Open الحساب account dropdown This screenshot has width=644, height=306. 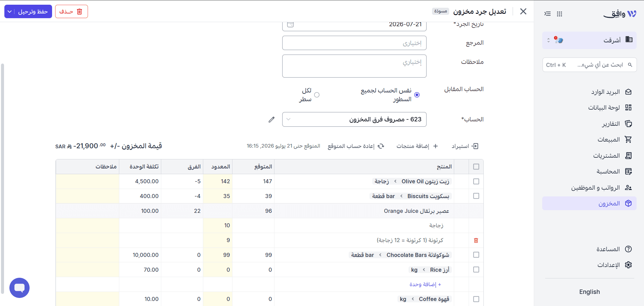[354, 119]
